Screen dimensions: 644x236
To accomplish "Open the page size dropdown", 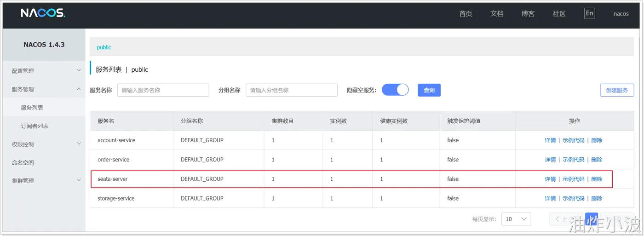I will coord(516,219).
